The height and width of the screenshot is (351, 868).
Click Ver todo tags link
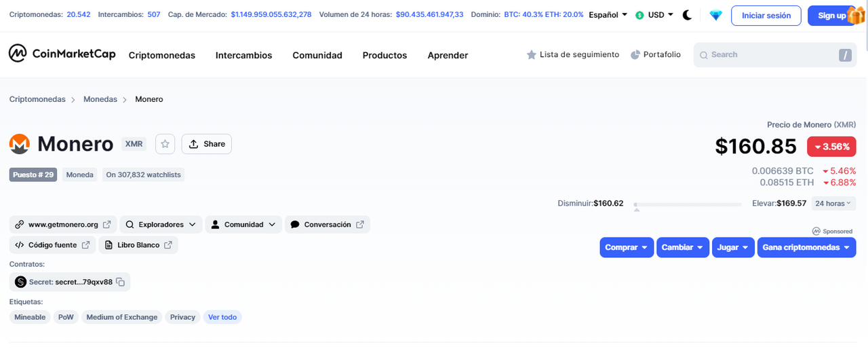pyautogui.click(x=222, y=317)
